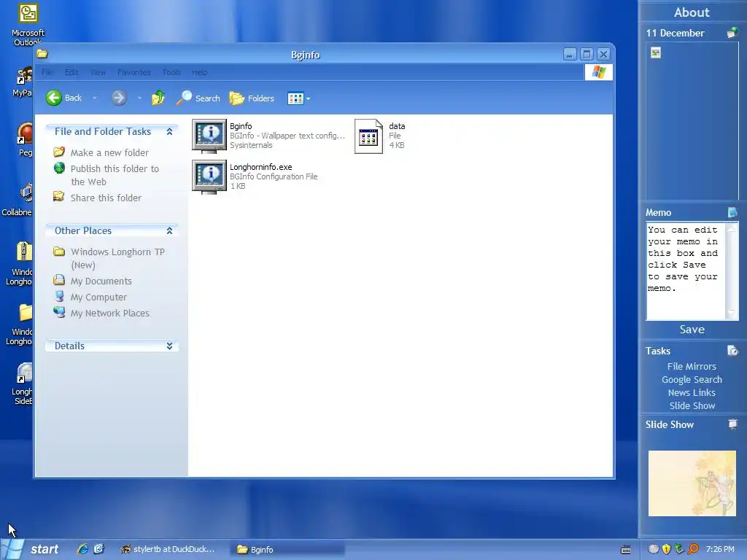The width and height of the screenshot is (747, 560).
Task: Open the View menu
Action: click(98, 72)
